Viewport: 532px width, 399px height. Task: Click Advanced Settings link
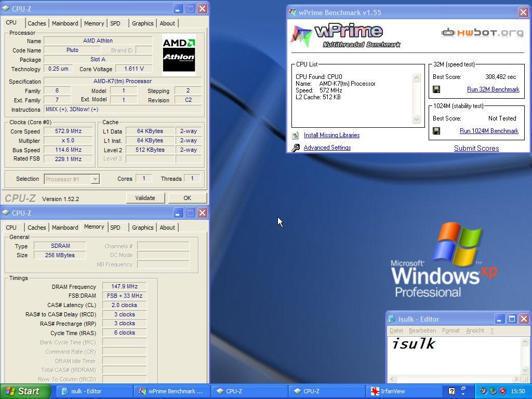(x=327, y=148)
